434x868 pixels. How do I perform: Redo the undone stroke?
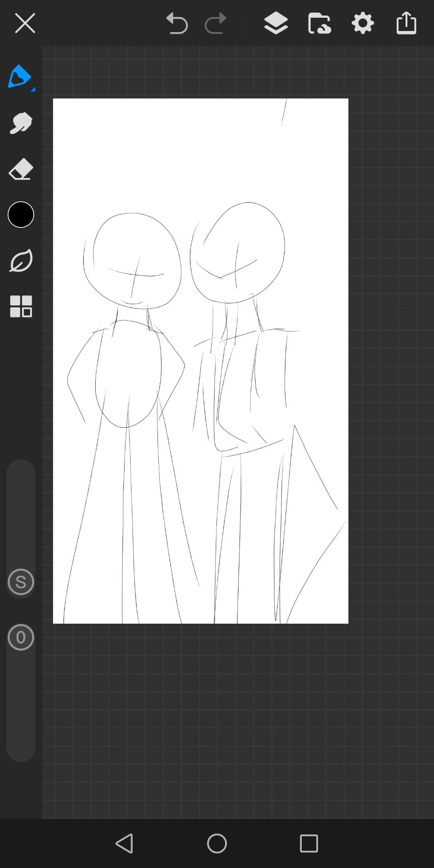[x=216, y=23]
